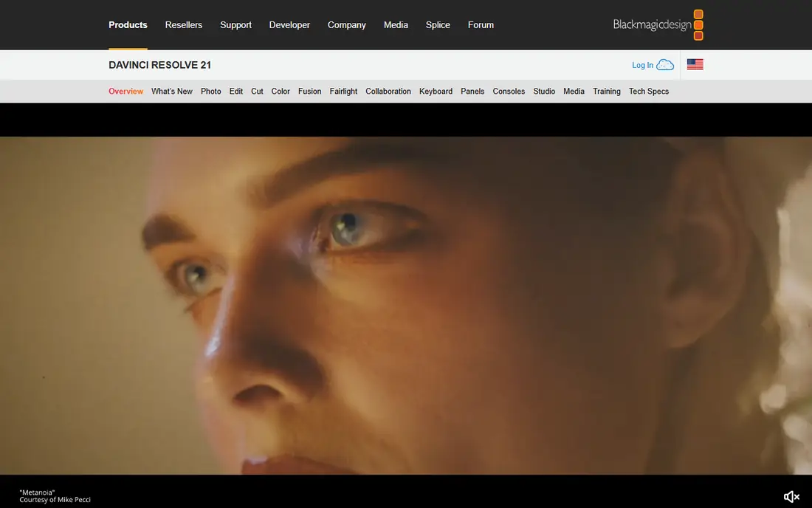This screenshot has height=508, width=812.
Task: Open the Cut tab
Action: (257, 91)
